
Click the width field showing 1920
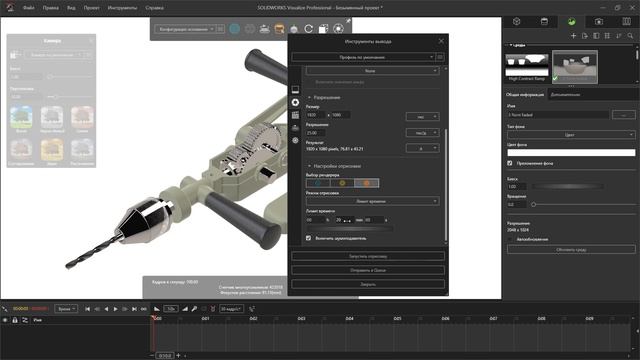point(316,115)
